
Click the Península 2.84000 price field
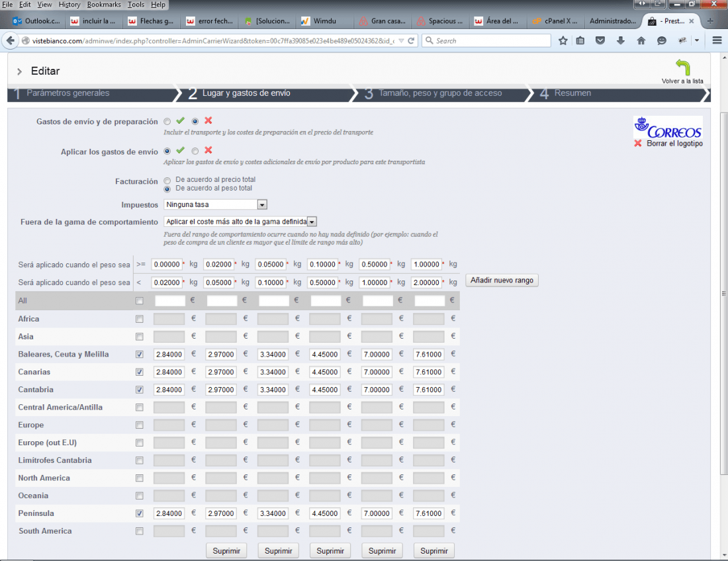coord(169,513)
